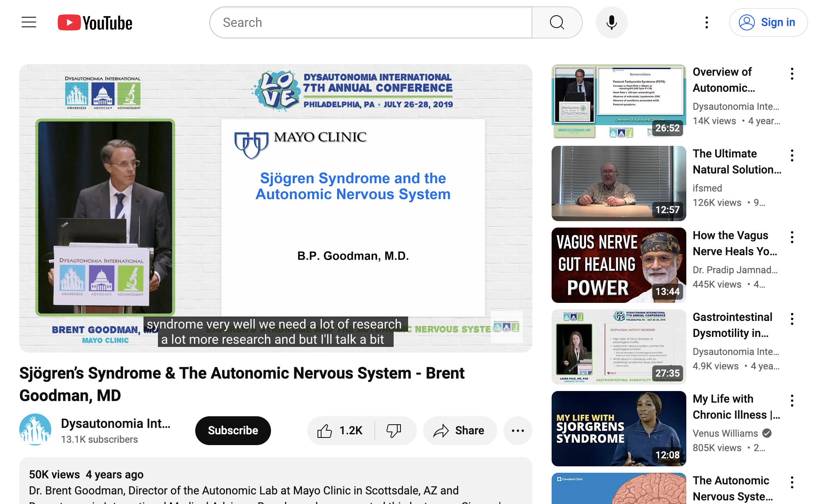The height and width of the screenshot is (504, 821).
Task: Click the YouTube logo
Action: [x=95, y=23]
